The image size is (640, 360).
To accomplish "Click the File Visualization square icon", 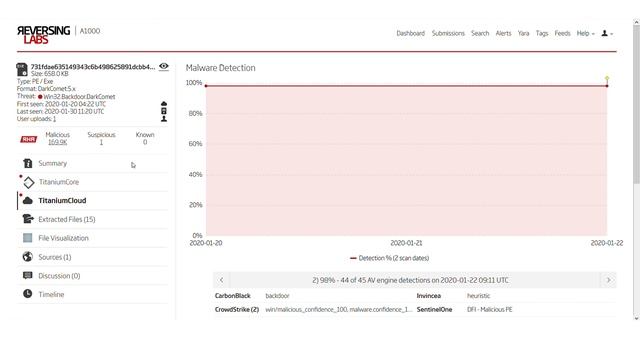I will point(27,238).
